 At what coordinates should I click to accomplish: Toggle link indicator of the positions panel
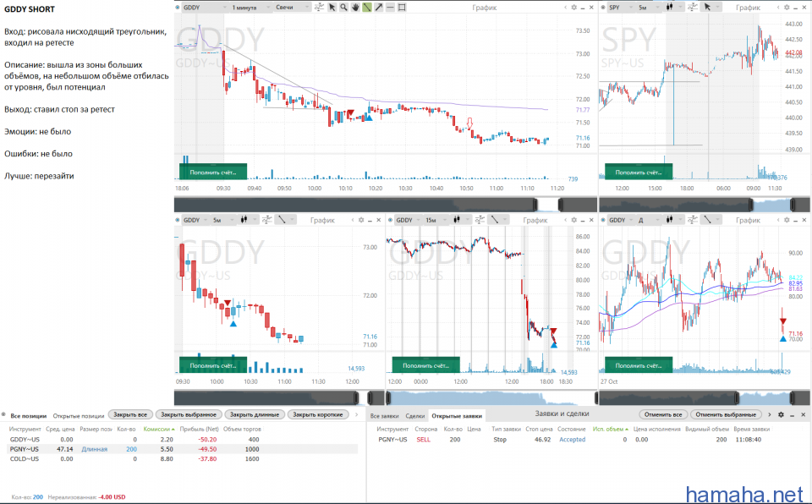[3, 415]
